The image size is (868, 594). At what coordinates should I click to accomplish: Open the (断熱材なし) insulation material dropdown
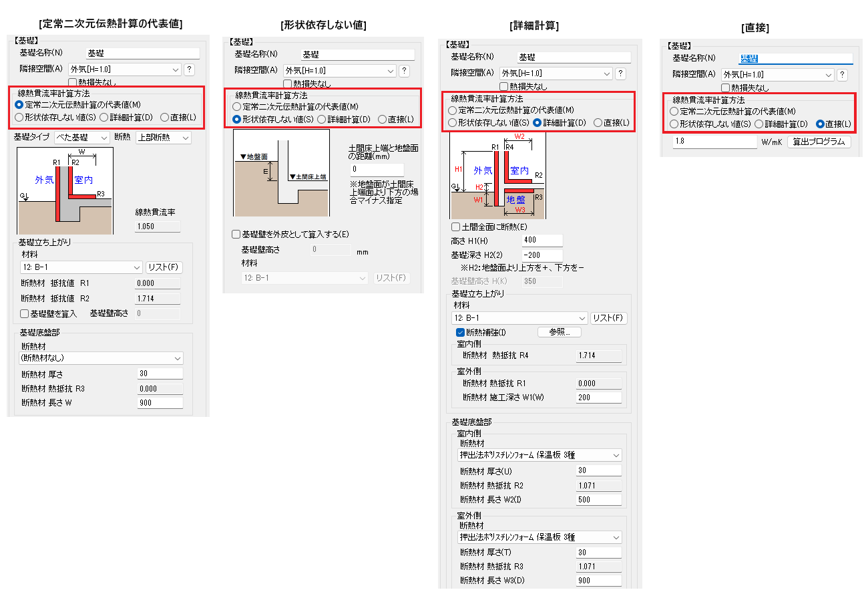pos(101,358)
